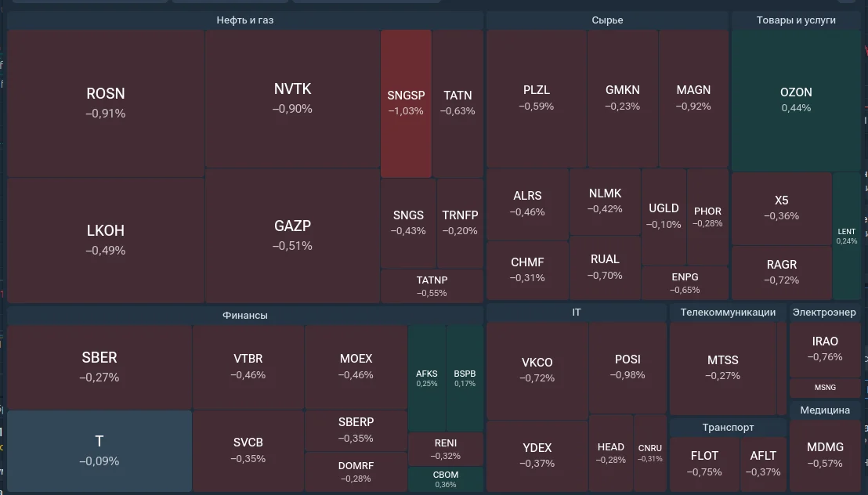Click the Финансы sector header

click(245, 315)
